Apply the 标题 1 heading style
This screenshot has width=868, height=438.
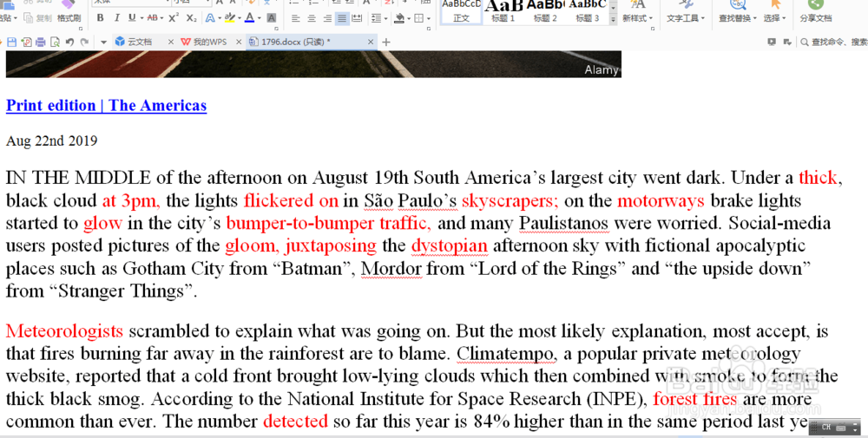[x=503, y=11]
